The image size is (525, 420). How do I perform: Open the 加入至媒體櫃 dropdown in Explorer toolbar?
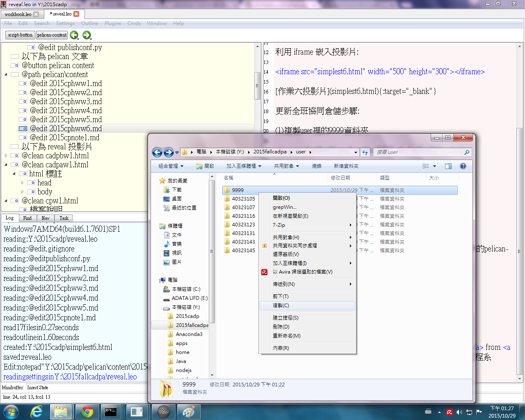click(244, 166)
